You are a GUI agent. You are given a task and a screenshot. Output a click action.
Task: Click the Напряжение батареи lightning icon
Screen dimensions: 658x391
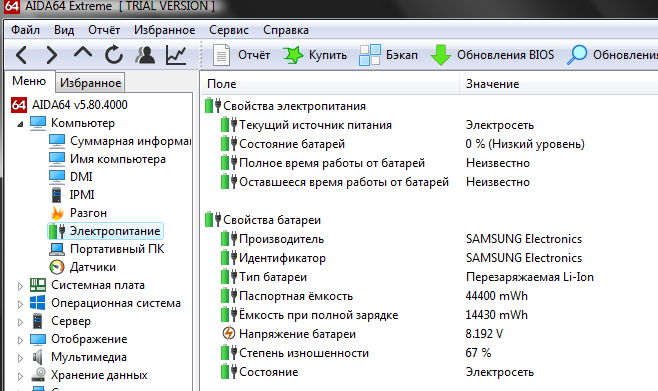(228, 334)
